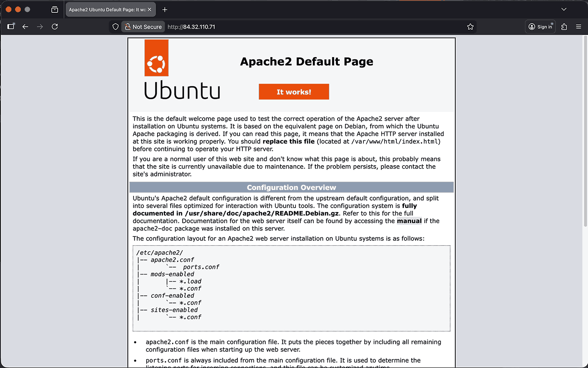Image resolution: width=588 pixels, height=368 pixels.
Task: Open the hamburger application menu
Action: (579, 27)
